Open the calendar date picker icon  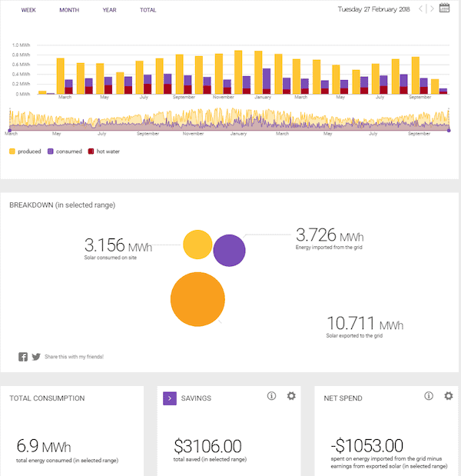pyautogui.click(x=444, y=8)
